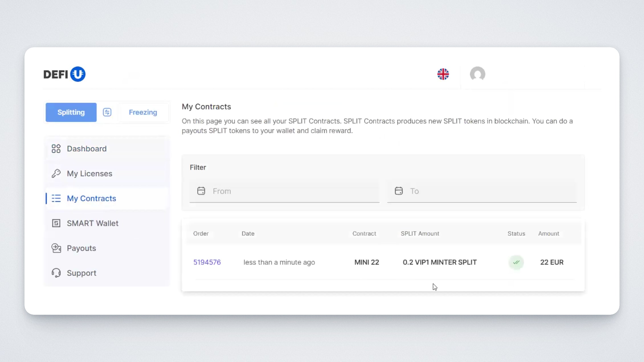
Task: Click the From date input field
Action: coord(293,191)
